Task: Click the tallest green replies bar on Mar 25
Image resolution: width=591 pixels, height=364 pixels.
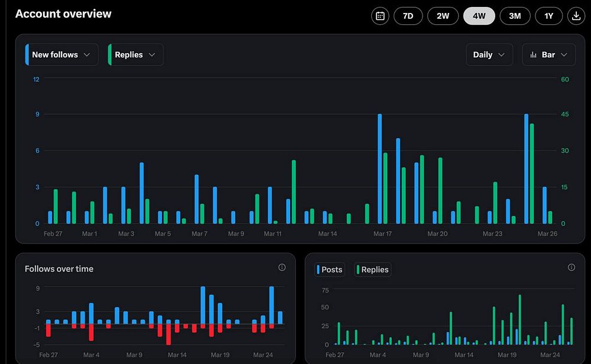Action: point(532,174)
